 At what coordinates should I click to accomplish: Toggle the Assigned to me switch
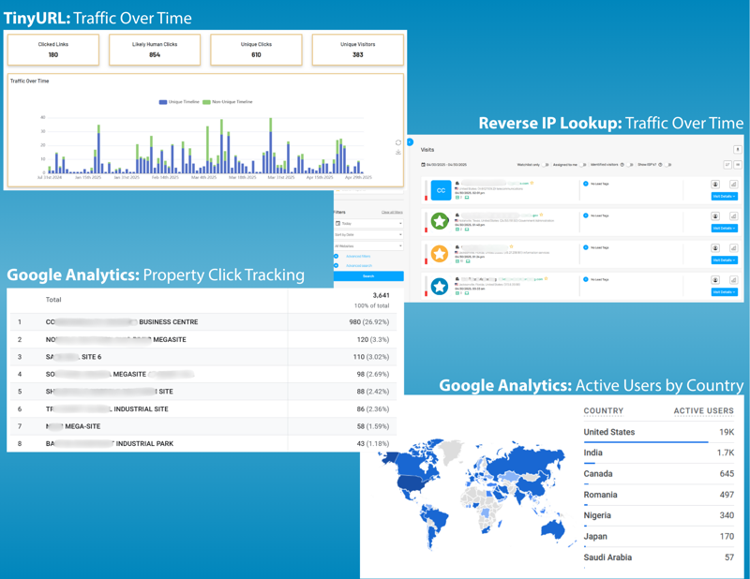[x=583, y=165]
